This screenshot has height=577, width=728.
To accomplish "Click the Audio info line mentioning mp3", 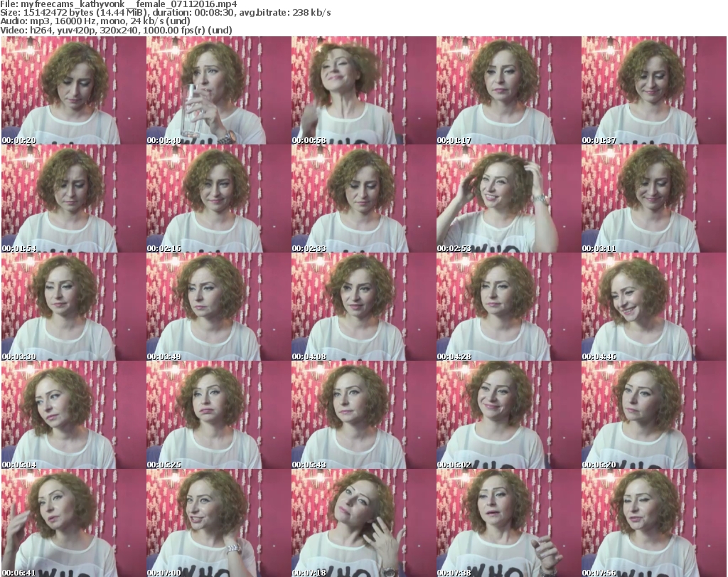I will coord(96,21).
